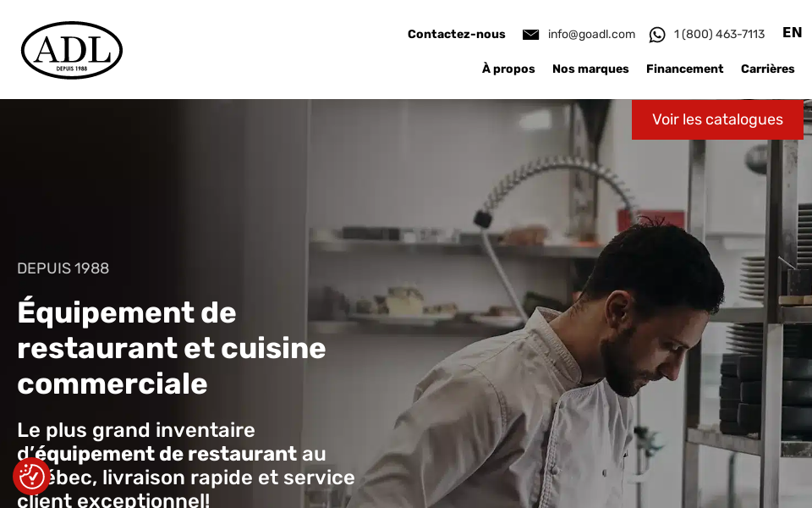
Task: Click the ADL oval logo
Action: [72, 50]
